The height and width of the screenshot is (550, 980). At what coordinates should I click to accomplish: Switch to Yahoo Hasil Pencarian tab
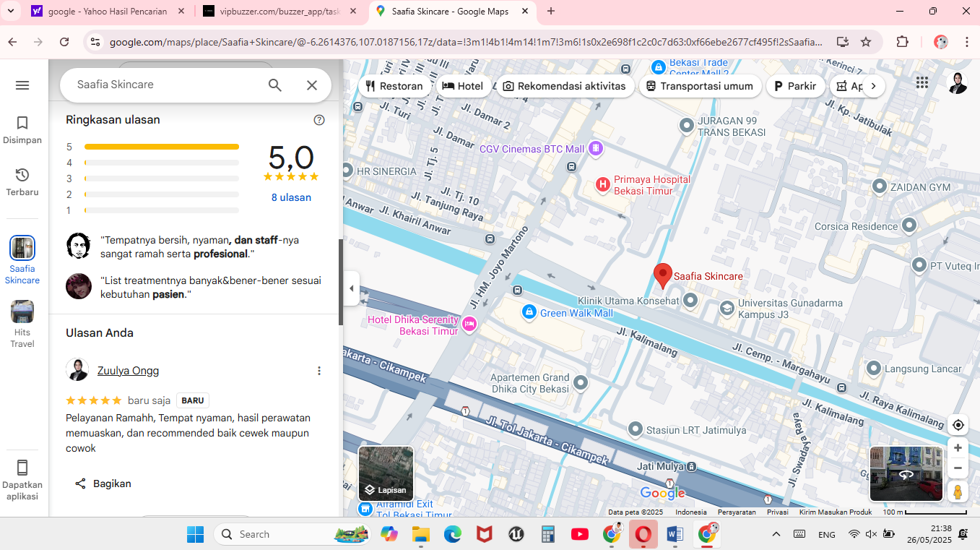[x=108, y=12]
